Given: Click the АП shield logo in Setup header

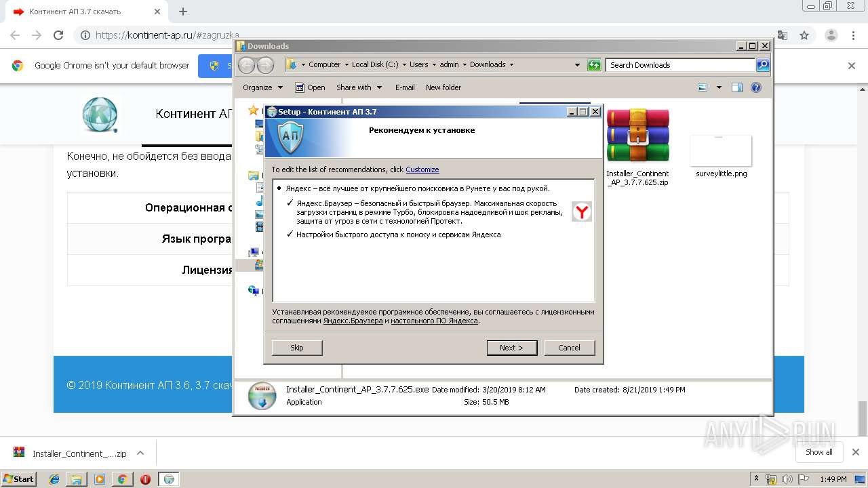Looking at the screenshot, I should pos(291,138).
